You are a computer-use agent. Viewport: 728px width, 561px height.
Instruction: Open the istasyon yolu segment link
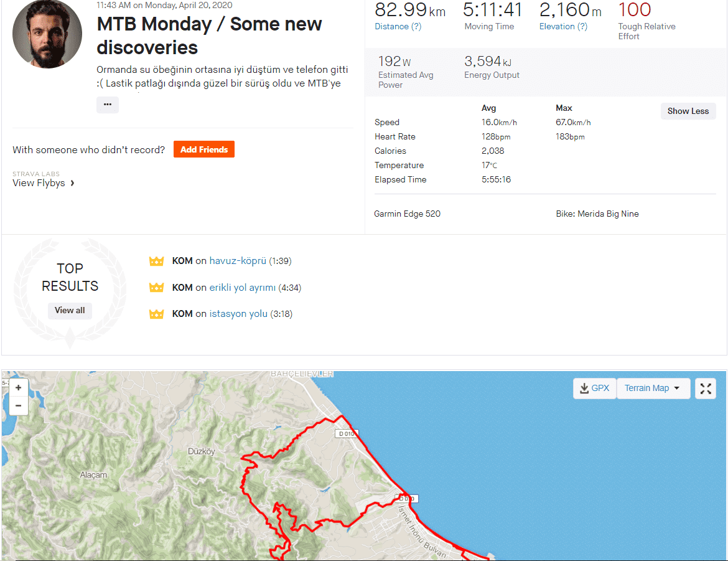pos(238,314)
